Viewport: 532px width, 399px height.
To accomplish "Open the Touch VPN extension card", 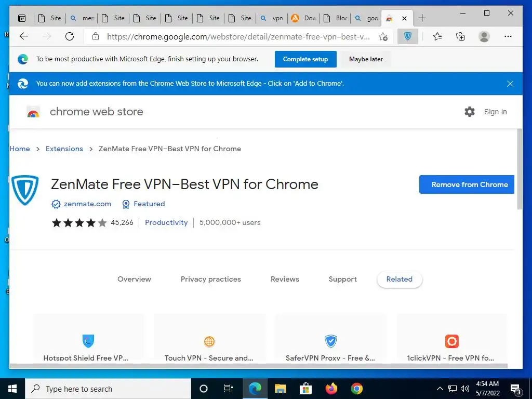I will (x=209, y=338).
